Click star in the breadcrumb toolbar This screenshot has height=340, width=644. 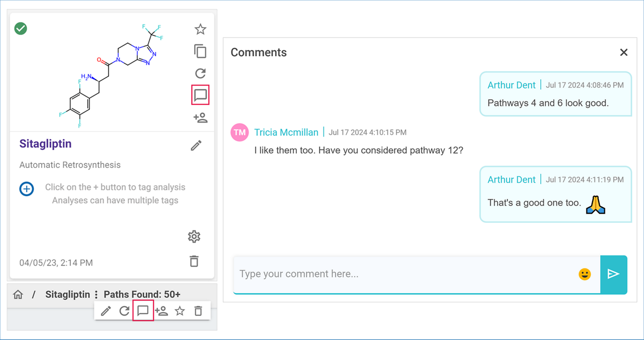click(x=180, y=311)
